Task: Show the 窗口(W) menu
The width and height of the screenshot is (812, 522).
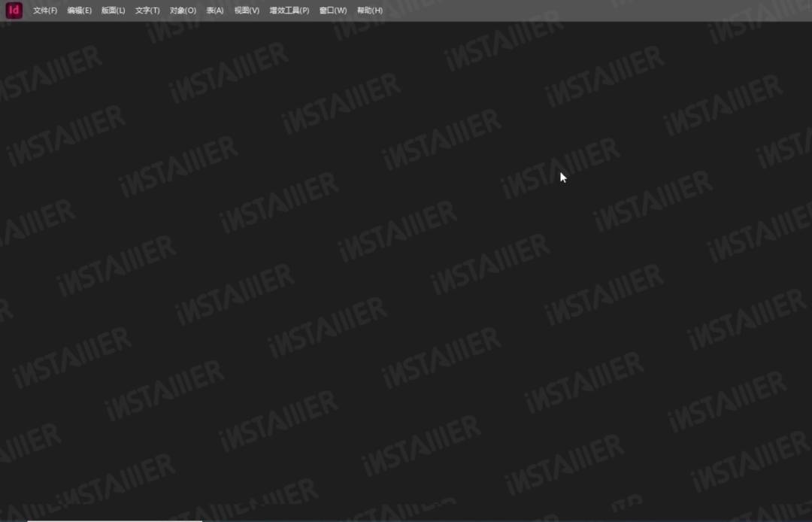Action: (x=333, y=11)
